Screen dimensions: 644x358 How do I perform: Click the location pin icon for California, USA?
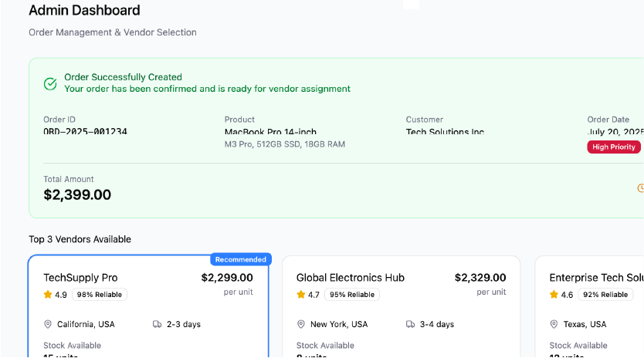(48, 324)
